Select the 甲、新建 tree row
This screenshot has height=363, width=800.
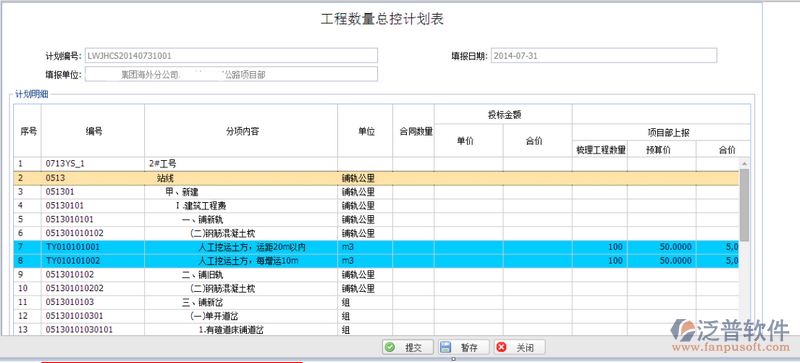(x=376, y=192)
